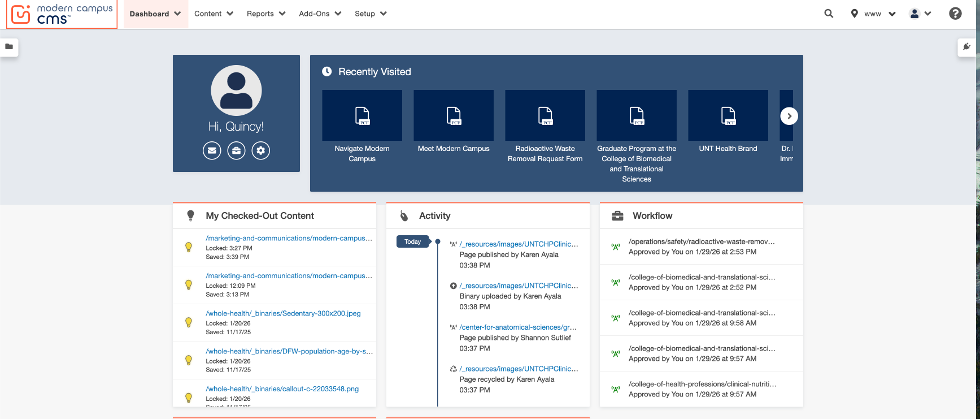
Task: Check in the Sedentary-300x200.jpeg lightbulb
Action: coord(189,322)
